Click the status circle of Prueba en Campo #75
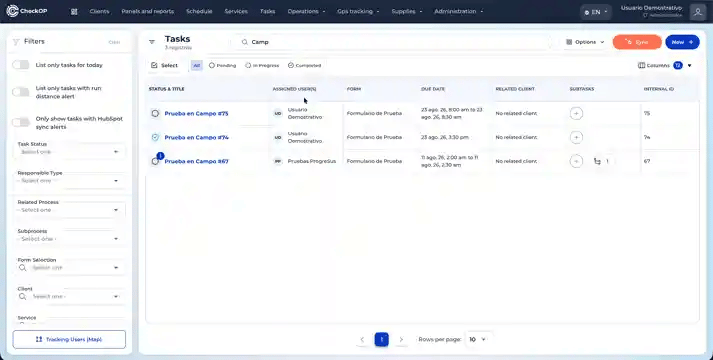The height and width of the screenshot is (360, 713). tap(155, 113)
